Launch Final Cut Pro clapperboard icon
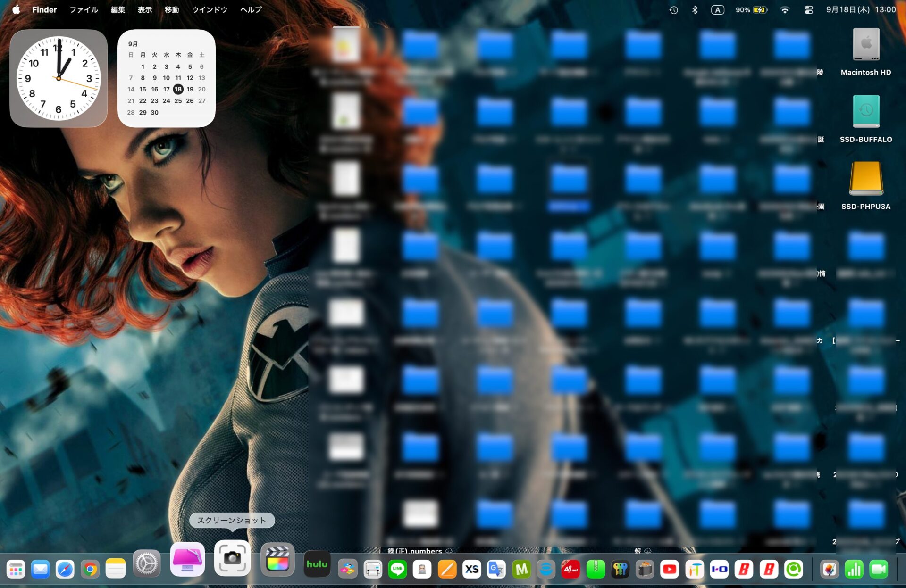906x588 pixels. pos(277,560)
